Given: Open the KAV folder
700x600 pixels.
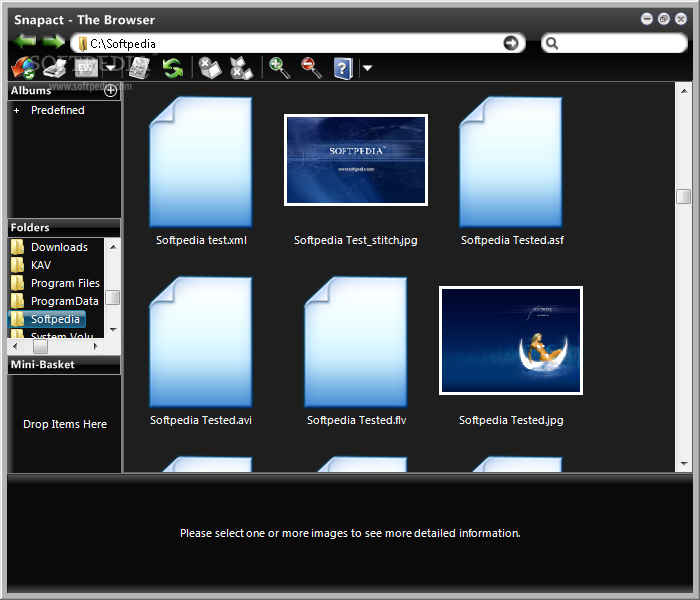Looking at the screenshot, I should pyautogui.click(x=41, y=265).
